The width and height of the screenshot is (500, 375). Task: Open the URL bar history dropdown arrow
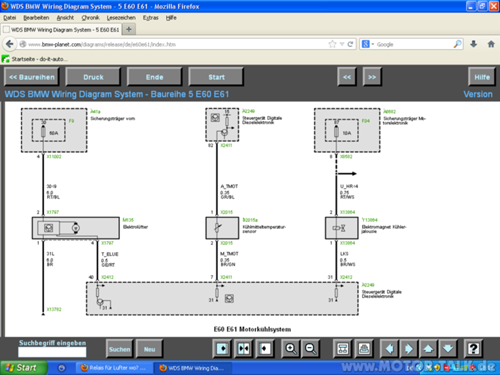pos(342,44)
